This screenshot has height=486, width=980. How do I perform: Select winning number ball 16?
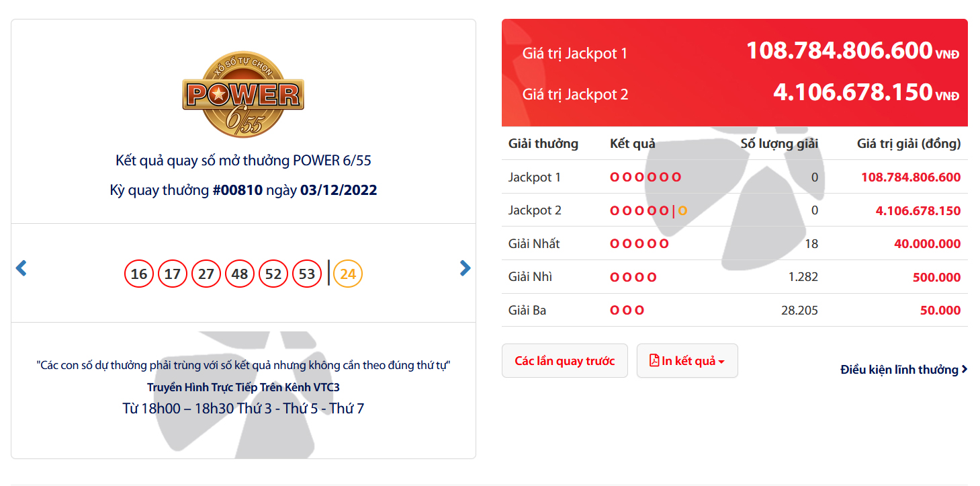point(139,274)
